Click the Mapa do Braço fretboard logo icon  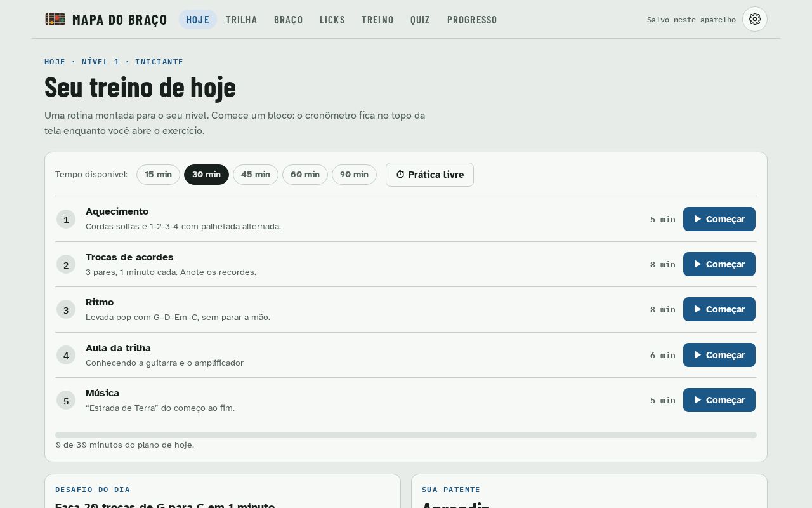pyautogui.click(x=55, y=19)
